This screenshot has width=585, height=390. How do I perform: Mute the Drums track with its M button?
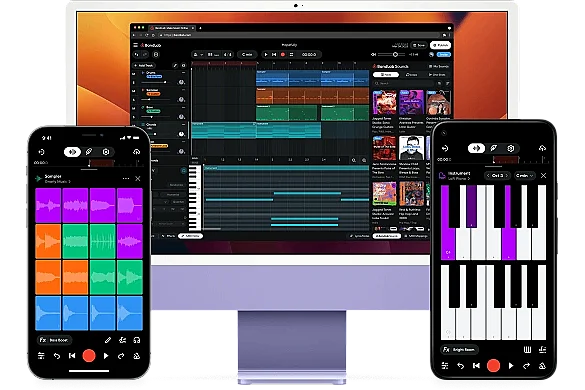[134, 74]
